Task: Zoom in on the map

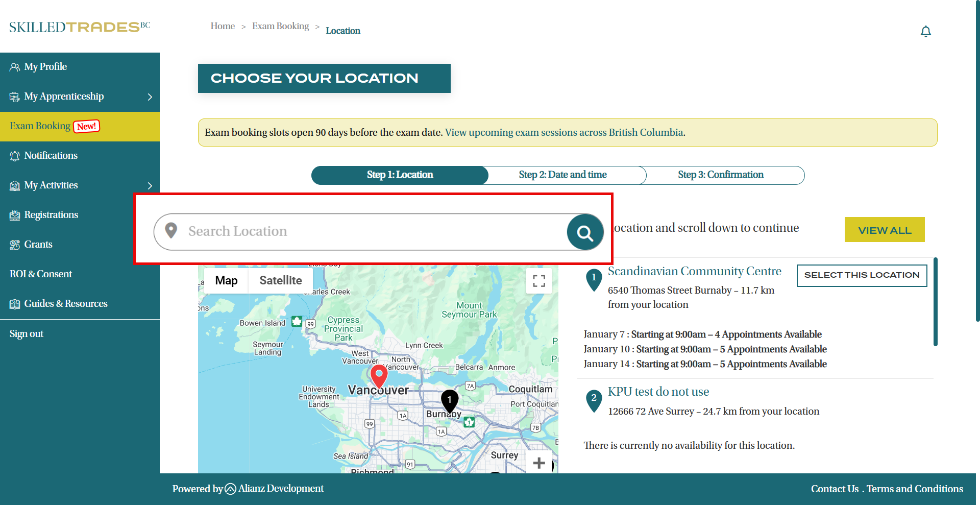Action: pos(538,463)
